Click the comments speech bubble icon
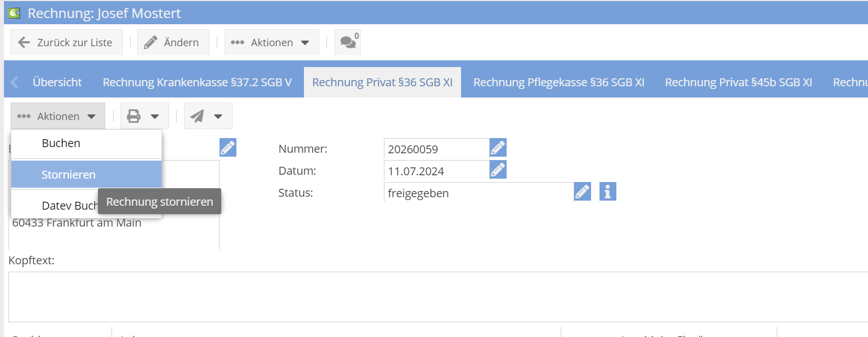 point(348,42)
